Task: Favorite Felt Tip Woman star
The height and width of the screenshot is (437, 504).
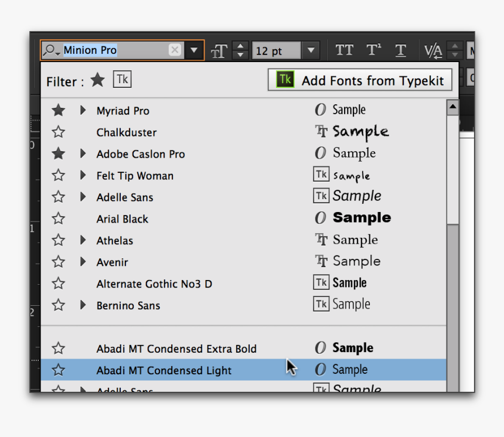Action: tap(59, 175)
